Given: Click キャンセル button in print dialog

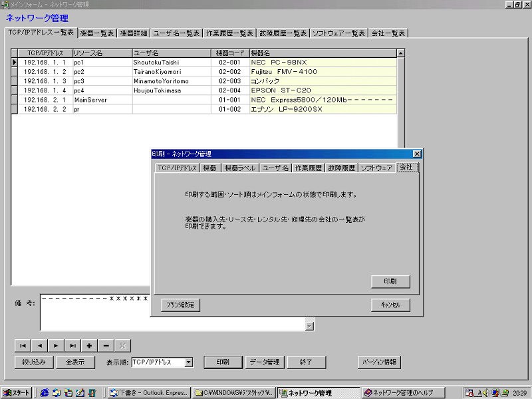Looking at the screenshot, I should point(390,305).
